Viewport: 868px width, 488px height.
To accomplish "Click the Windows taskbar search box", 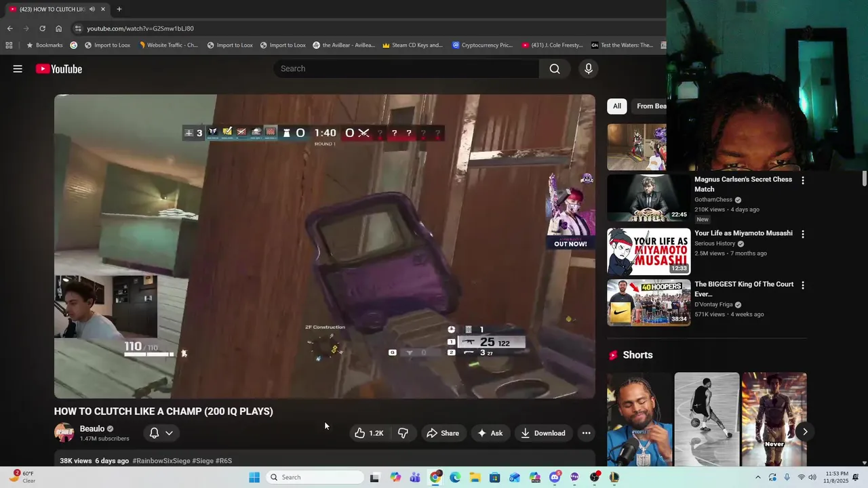I will point(315,477).
